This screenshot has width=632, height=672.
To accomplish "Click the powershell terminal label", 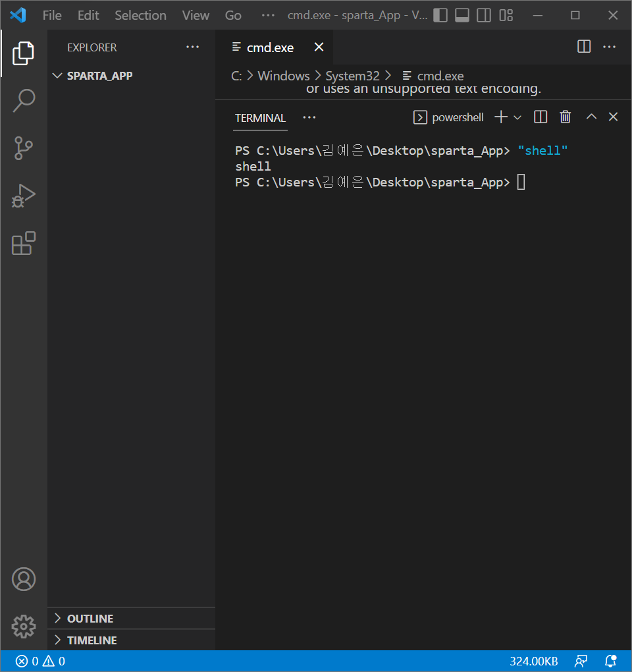I will 448,117.
